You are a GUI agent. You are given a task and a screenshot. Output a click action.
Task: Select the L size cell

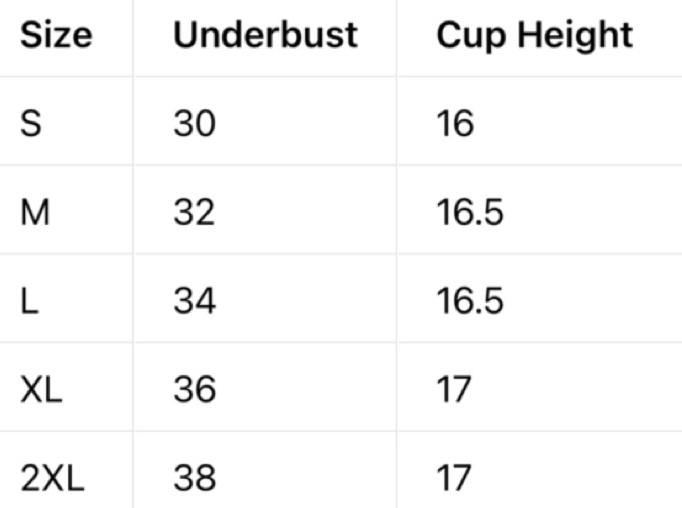pyautogui.click(x=29, y=301)
